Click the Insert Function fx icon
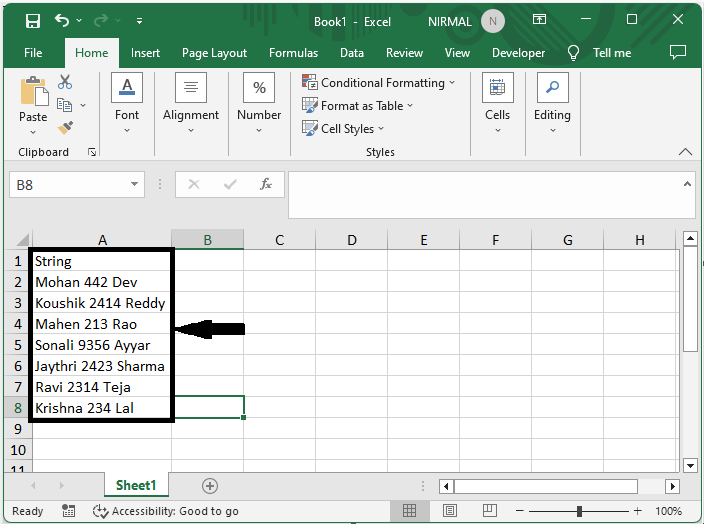Screen dimensions: 704x524 coord(266,185)
